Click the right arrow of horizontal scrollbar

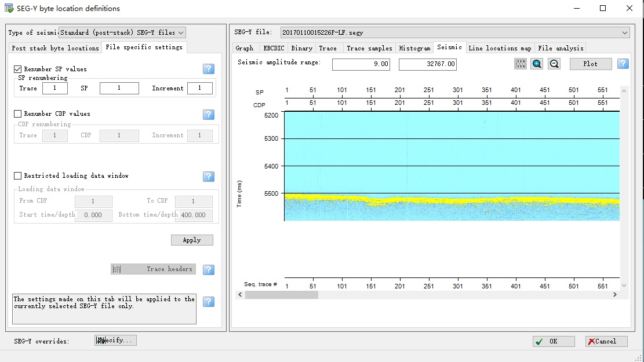click(615, 295)
